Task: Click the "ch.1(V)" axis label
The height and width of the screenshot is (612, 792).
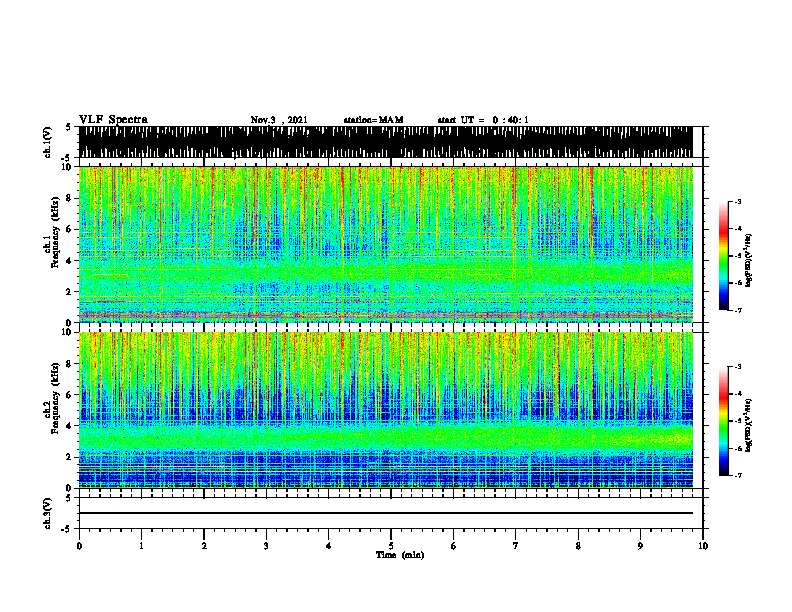Action: [x=47, y=142]
